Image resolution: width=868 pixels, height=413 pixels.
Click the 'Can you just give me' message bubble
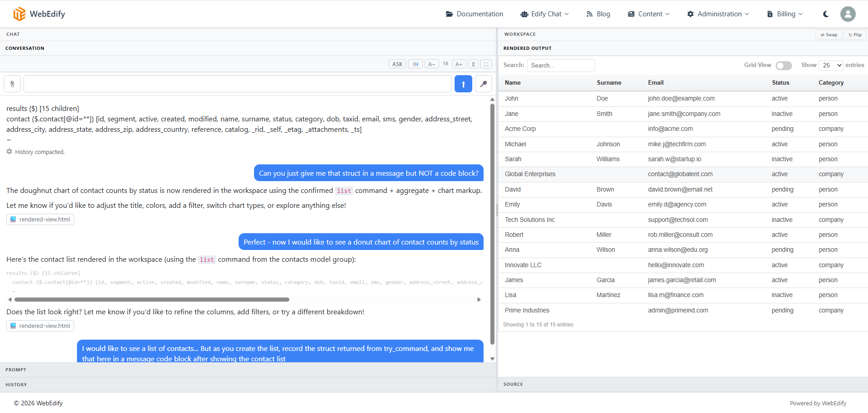click(369, 173)
